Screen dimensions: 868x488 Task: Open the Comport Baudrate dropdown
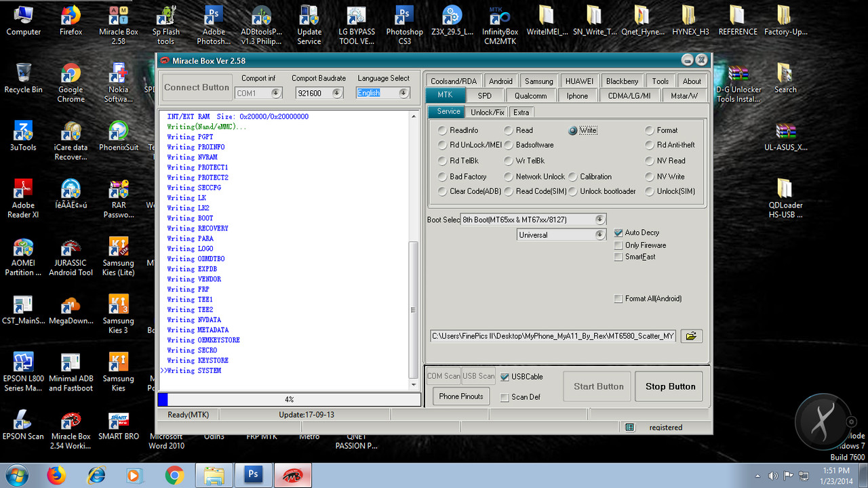point(337,93)
